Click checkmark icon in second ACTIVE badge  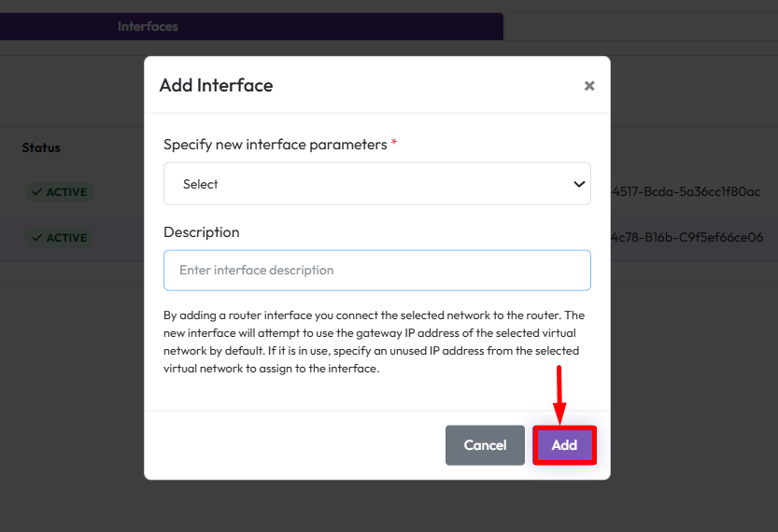(x=36, y=238)
